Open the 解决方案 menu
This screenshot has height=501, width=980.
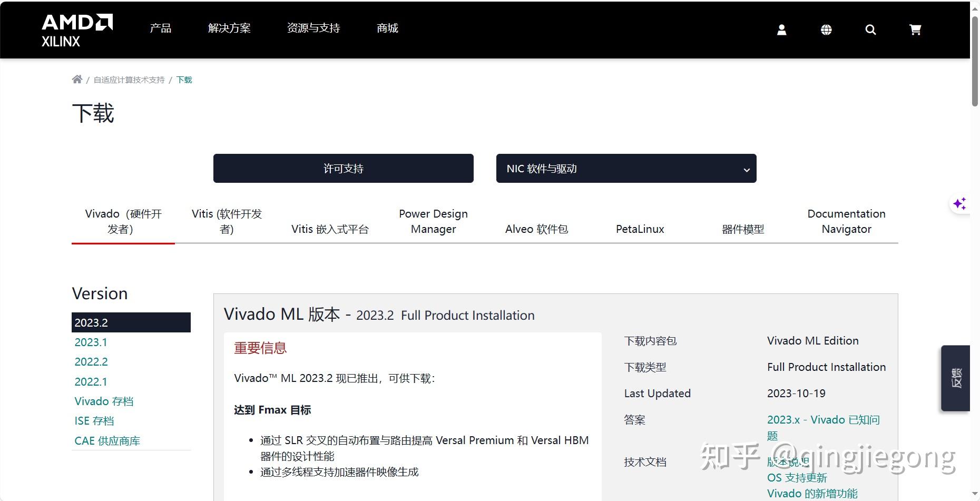tap(230, 28)
